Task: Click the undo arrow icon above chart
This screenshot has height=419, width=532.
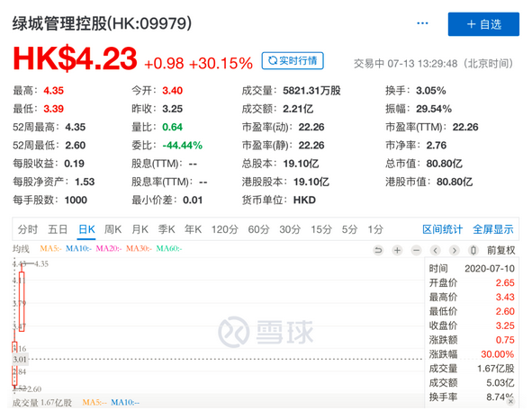Action: tap(378, 251)
